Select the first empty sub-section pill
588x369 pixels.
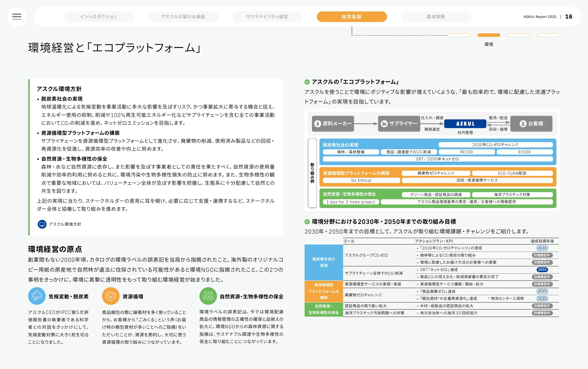tap(459, 35)
